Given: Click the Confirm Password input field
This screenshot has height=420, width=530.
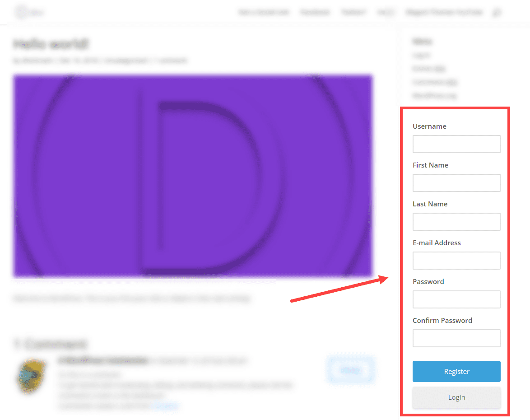Looking at the screenshot, I should (456, 338).
